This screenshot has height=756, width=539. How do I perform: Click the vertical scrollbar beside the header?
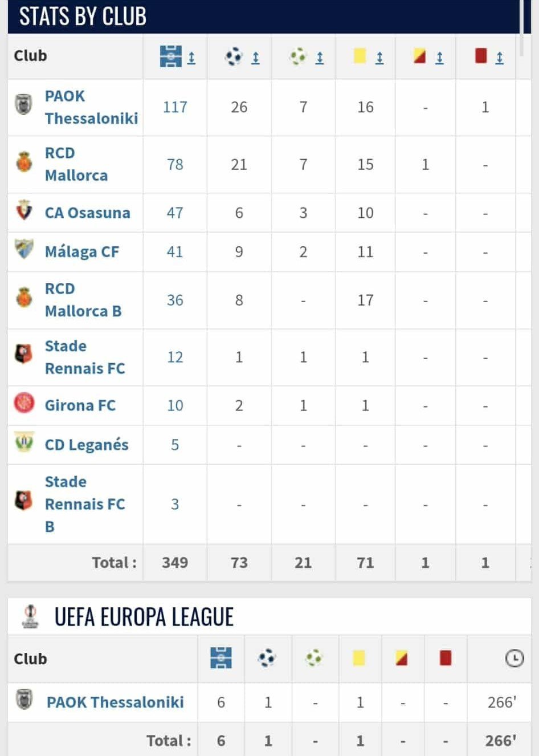pos(521,27)
